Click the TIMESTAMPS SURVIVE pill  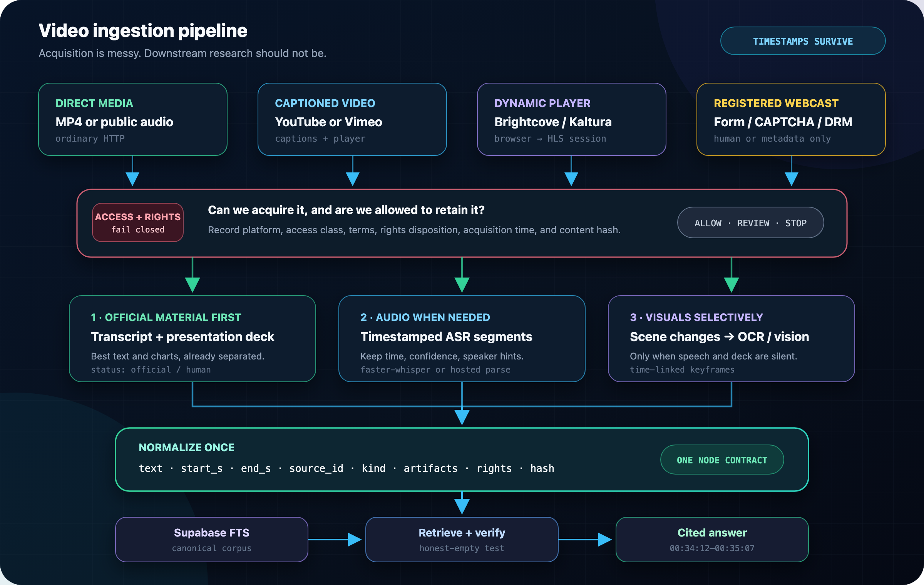[x=803, y=41]
